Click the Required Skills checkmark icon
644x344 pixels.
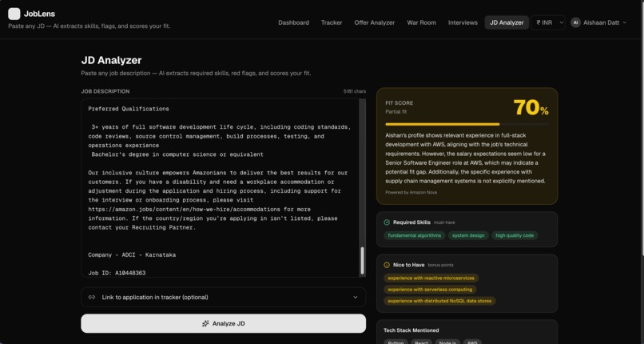[387, 222]
